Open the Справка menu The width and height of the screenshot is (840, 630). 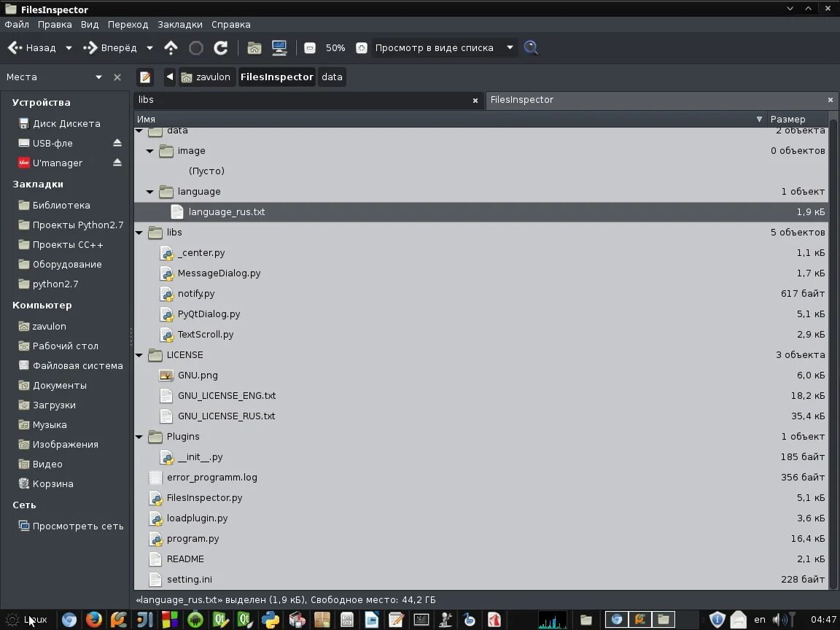(231, 25)
